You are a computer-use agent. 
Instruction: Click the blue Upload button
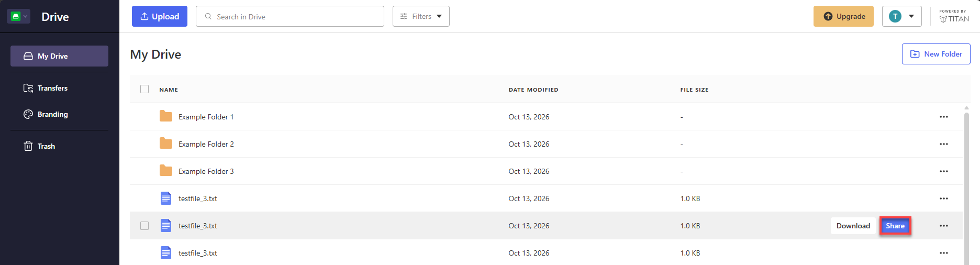[x=160, y=16]
